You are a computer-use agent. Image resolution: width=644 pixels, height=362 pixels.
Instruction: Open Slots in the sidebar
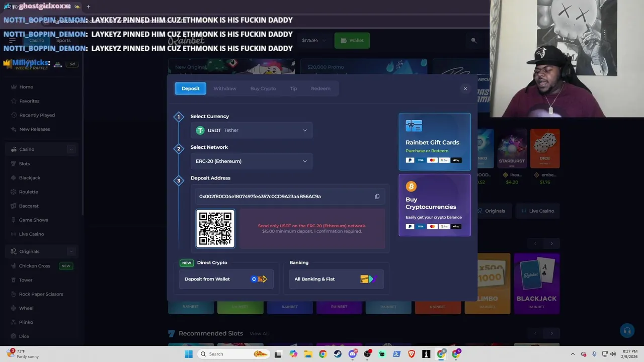tap(24, 163)
